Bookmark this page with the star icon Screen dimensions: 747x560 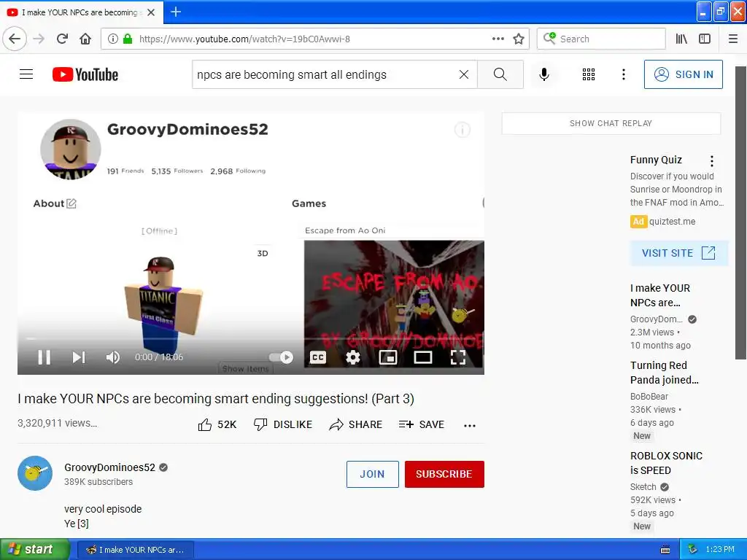click(x=519, y=39)
